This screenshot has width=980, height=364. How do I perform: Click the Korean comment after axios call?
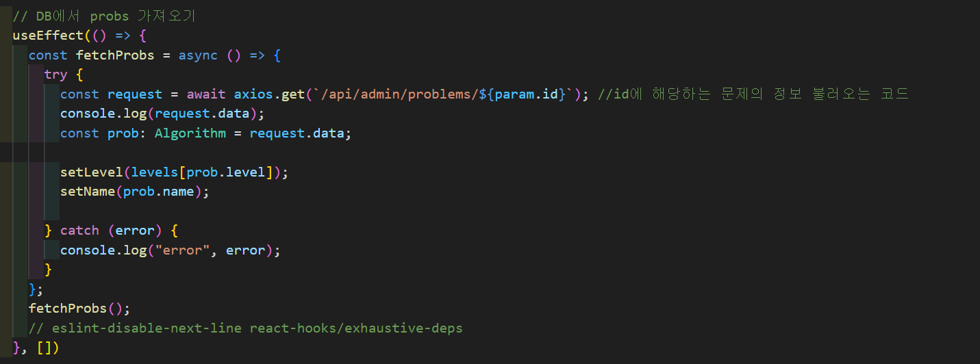[753, 94]
